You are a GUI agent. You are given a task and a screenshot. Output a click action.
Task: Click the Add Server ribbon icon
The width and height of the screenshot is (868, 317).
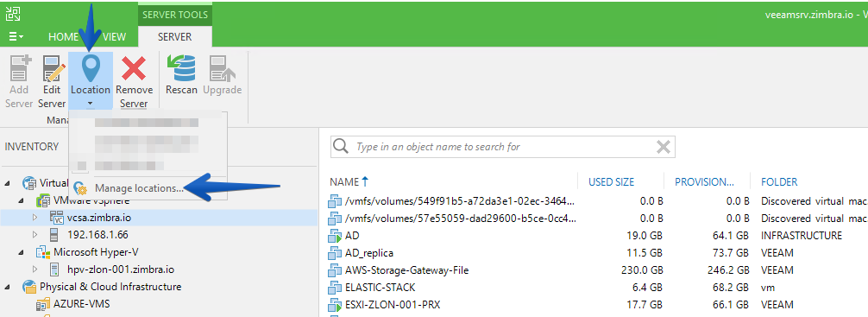[19, 67]
